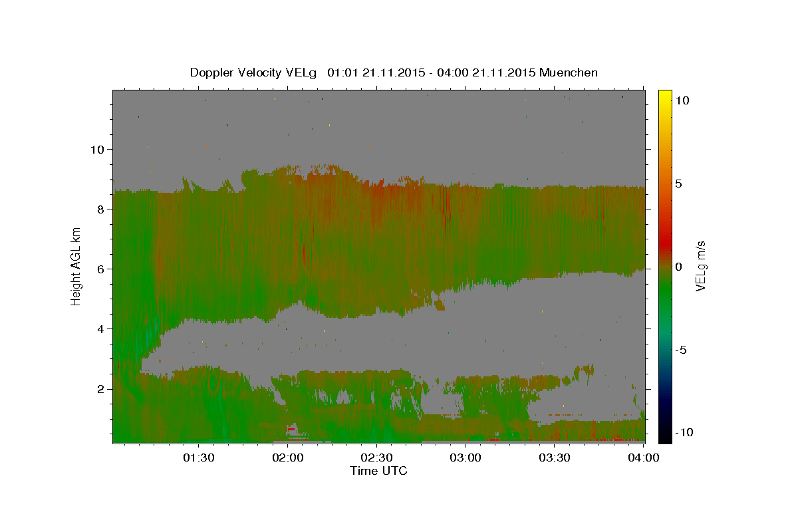This screenshot has width=798, height=532.
Task: Click the colorbar label '-5'
Action: [x=681, y=350]
